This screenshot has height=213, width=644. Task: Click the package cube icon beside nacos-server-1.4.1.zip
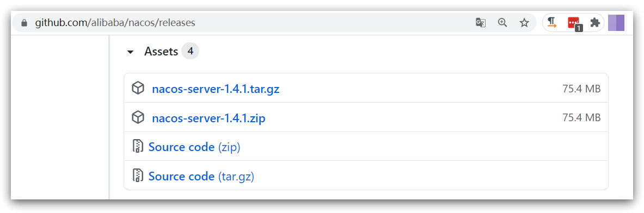point(138,117)
